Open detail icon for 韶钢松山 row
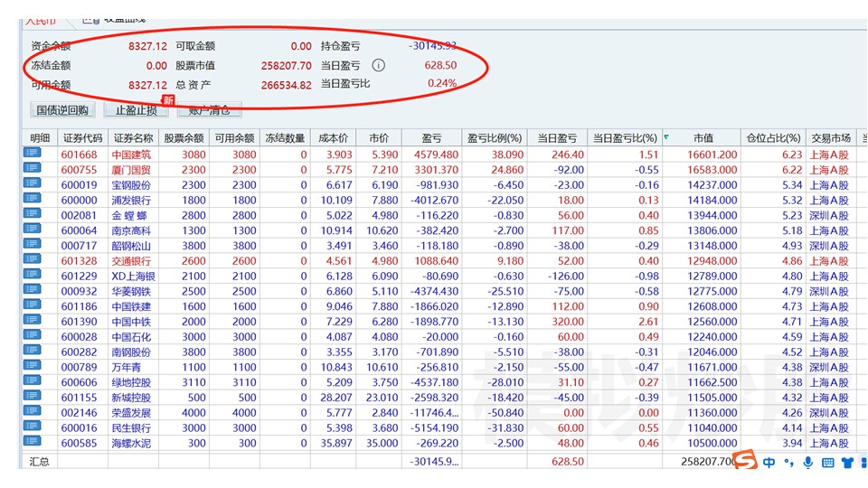 click(33, 244)
